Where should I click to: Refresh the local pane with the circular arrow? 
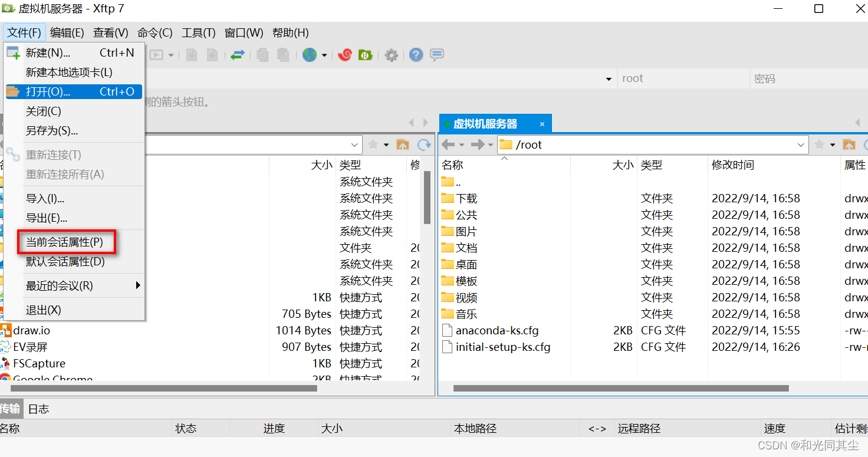click(x=424, y=144)
